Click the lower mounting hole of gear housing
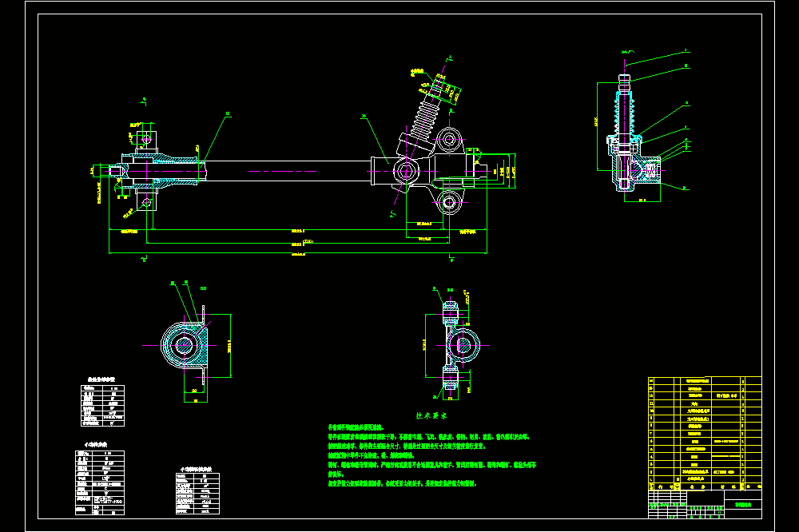This screenshot has height=532, width=799. pos(449,202)
